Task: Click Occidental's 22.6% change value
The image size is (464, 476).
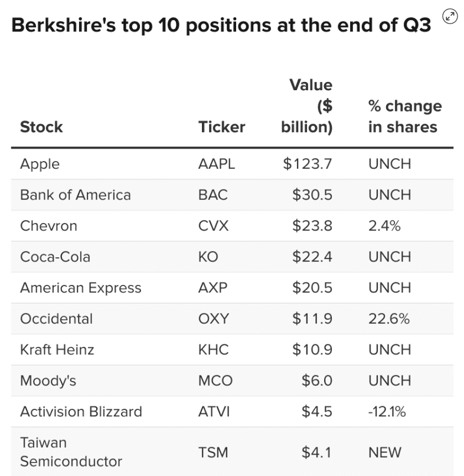Action: (388, 319)
